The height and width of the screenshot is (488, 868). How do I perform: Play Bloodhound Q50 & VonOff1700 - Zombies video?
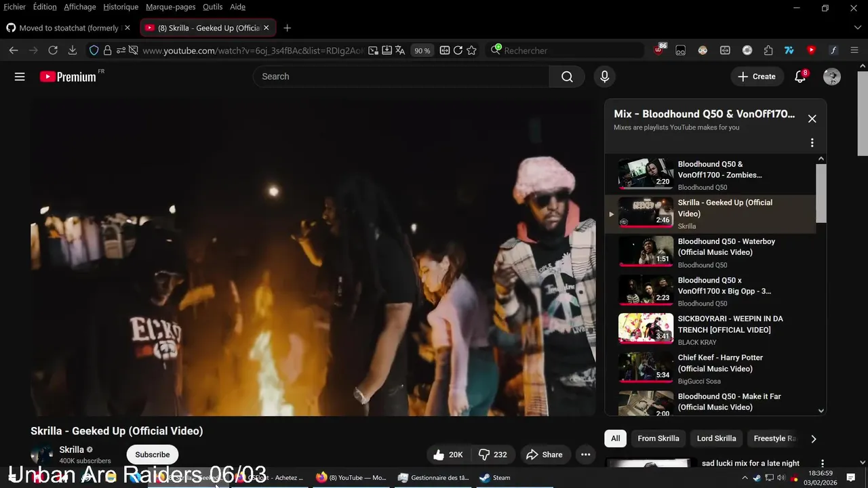(x=710, y=176)
